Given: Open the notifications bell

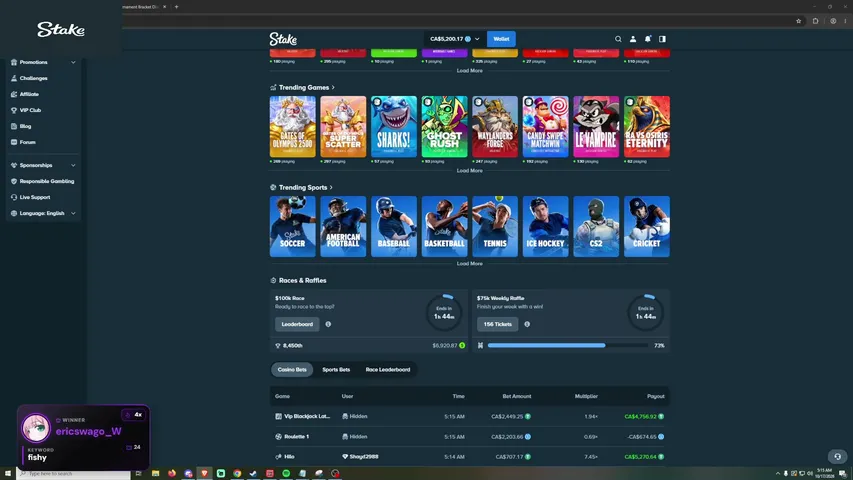Looking at the screenshot, I should 647,39.
